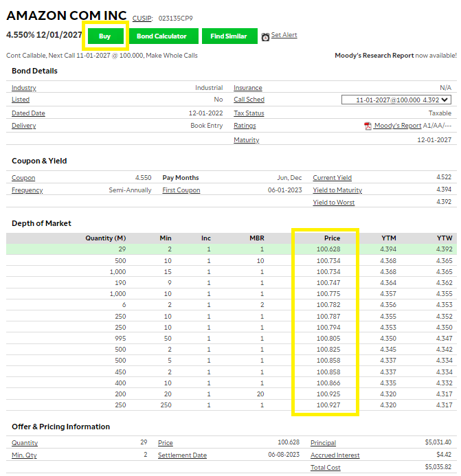Select the row with price 100.794

(x=232, y=328)
